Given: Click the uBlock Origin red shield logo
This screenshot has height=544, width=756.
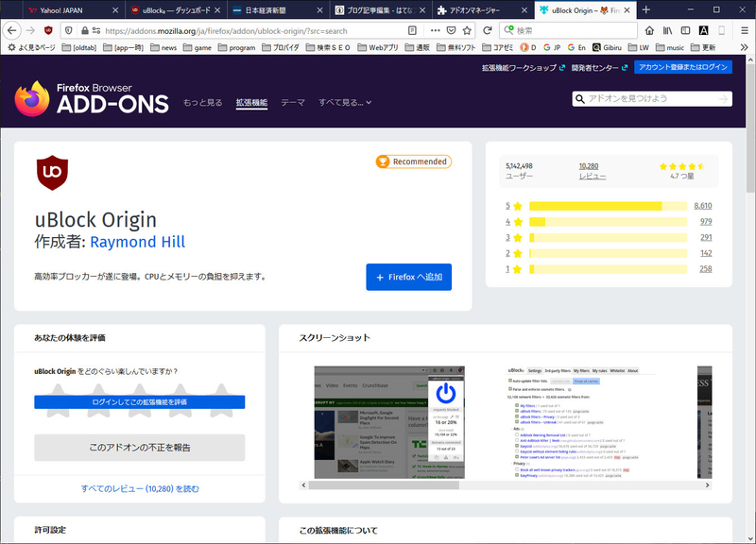Looking at the screenshot, I should [52, 173].
